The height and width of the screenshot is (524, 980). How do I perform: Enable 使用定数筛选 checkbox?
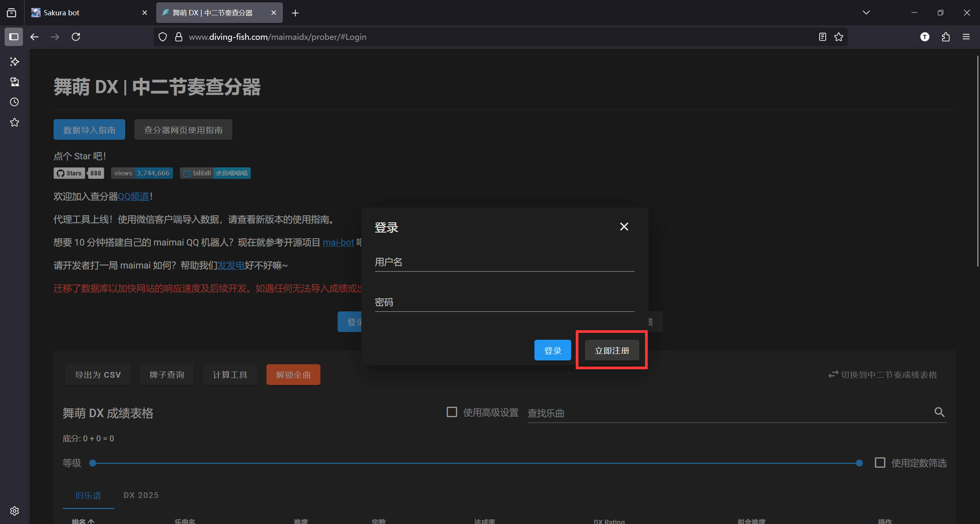pos(880,463)
